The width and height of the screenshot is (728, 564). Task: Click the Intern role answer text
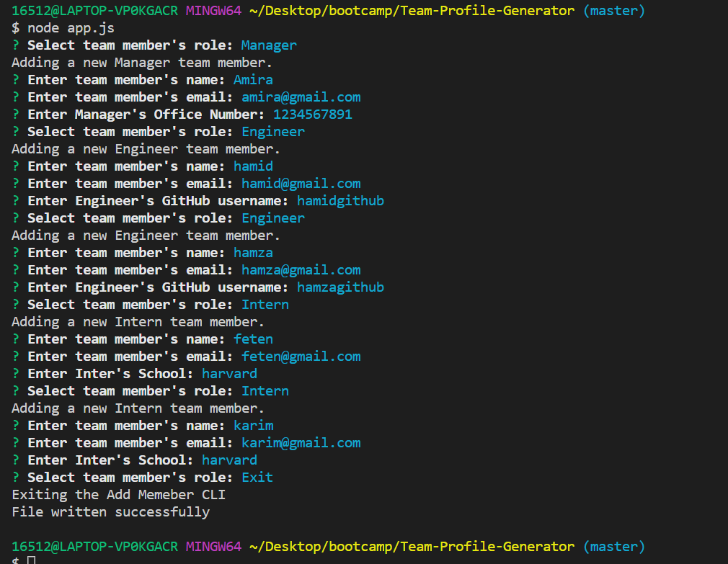click(265, 304)
